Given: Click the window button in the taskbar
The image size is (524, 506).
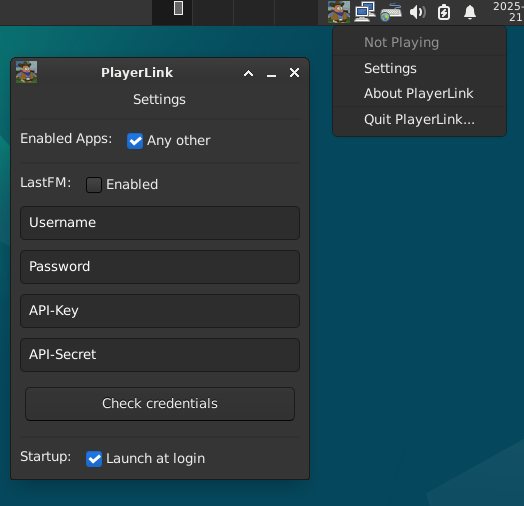Looking at the screenshot, I should point(178,8).
